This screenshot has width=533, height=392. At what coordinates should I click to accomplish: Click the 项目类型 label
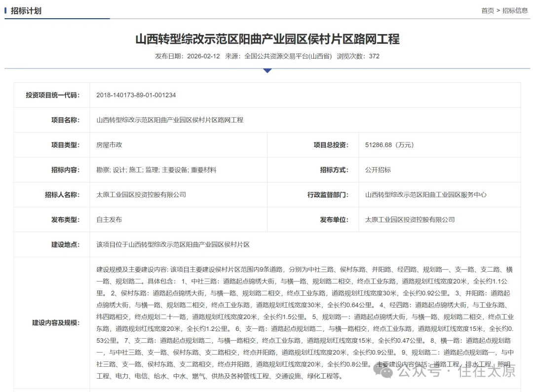point(65,145)
